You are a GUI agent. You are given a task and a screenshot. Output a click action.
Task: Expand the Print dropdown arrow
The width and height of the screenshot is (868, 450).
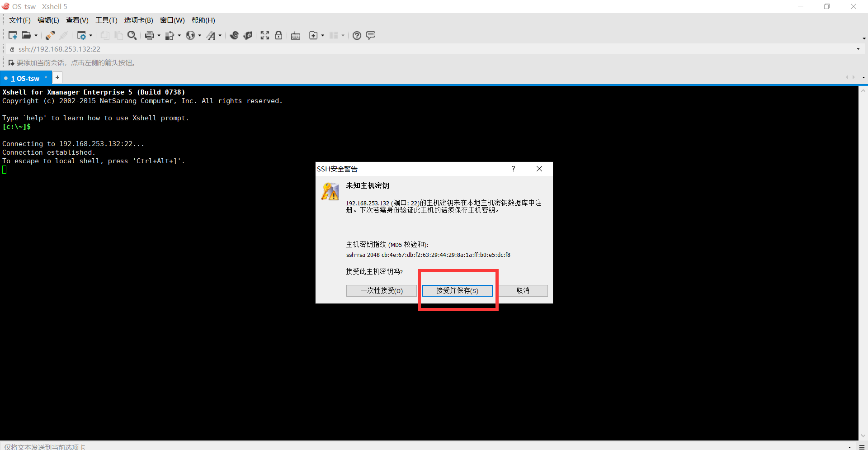pos(159,35)
